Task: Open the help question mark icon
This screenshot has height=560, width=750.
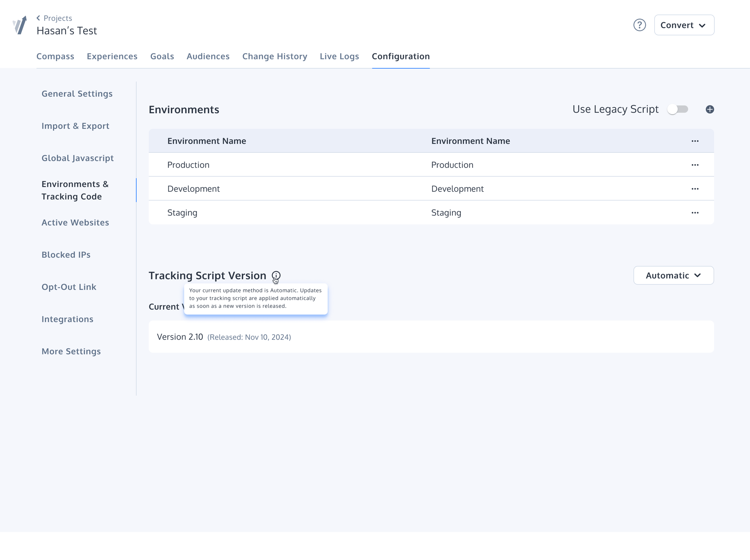Action: pos(640,25)
